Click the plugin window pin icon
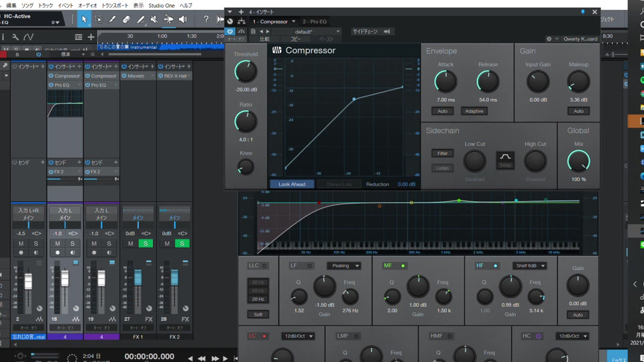 pyautogui.click(x=583, y=12)
